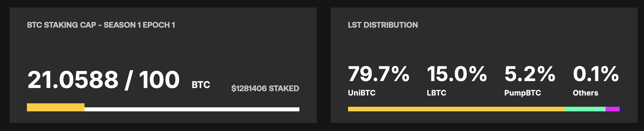Click the magenta PumpBTC distribution bar segment

click(x=612, y=109)
